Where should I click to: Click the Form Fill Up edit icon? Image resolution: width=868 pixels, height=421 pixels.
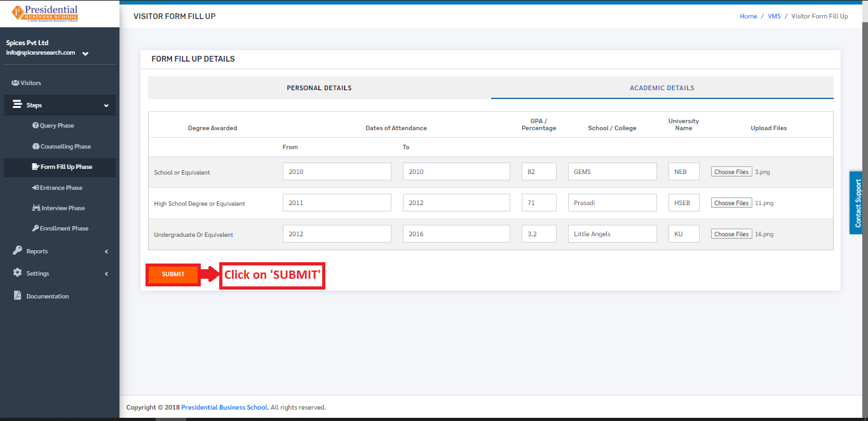[x=36, y=167]
